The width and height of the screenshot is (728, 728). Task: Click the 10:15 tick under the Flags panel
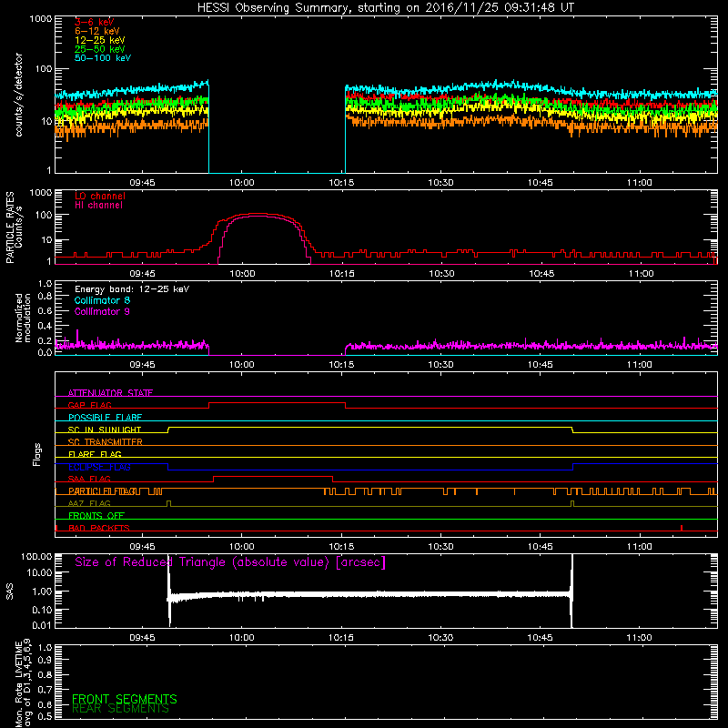pyautogui.click(x=341, y=547)
